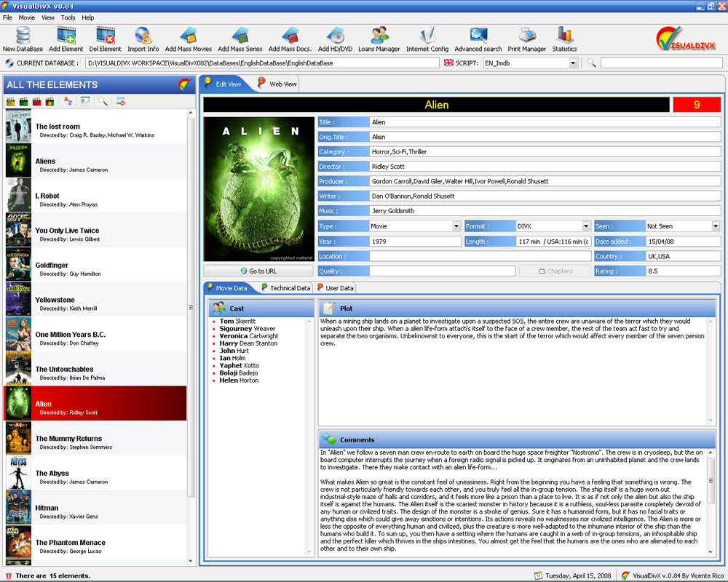Viewport: 728px width, 582px height.
Task: Select Aliens in the element list
Action: click(95, 161)
